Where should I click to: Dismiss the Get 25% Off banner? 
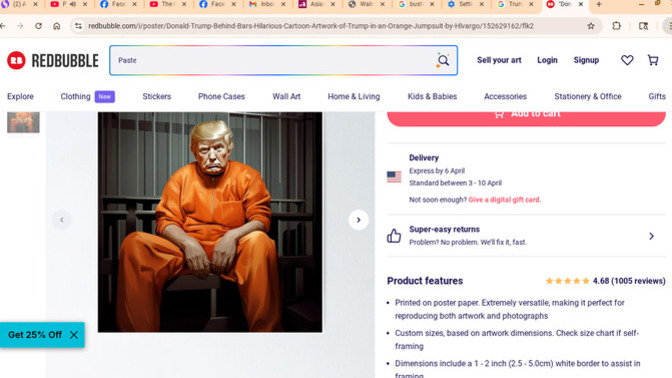point(74,335)
